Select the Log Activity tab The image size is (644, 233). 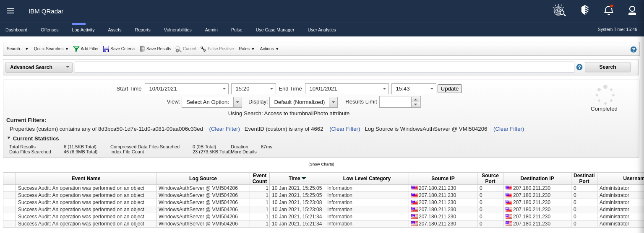[x=83, y=30]
